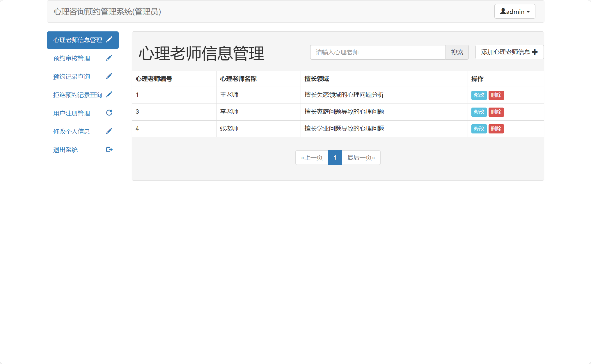The image size is (591, 364).
Task: Select the sidebar item 预约审核管理
Action: (71, 58)
